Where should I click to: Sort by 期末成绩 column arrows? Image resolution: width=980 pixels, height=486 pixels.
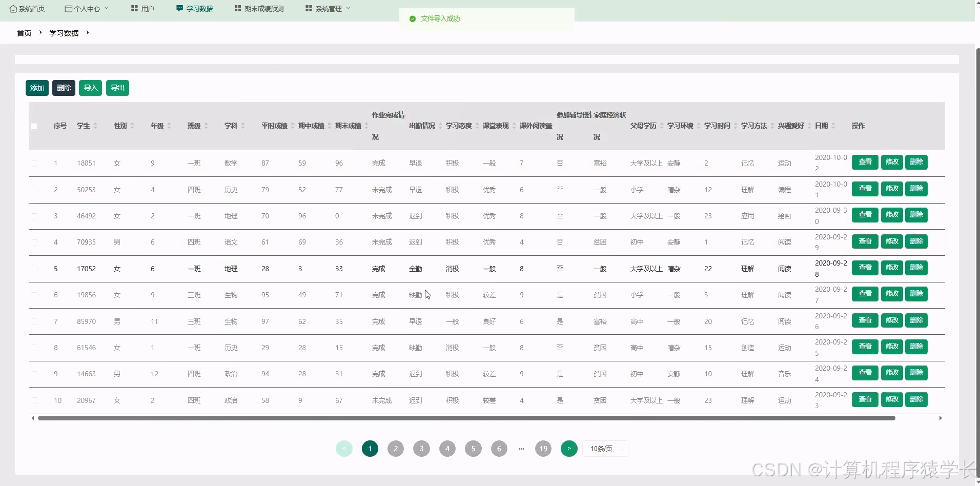(366, 126)
